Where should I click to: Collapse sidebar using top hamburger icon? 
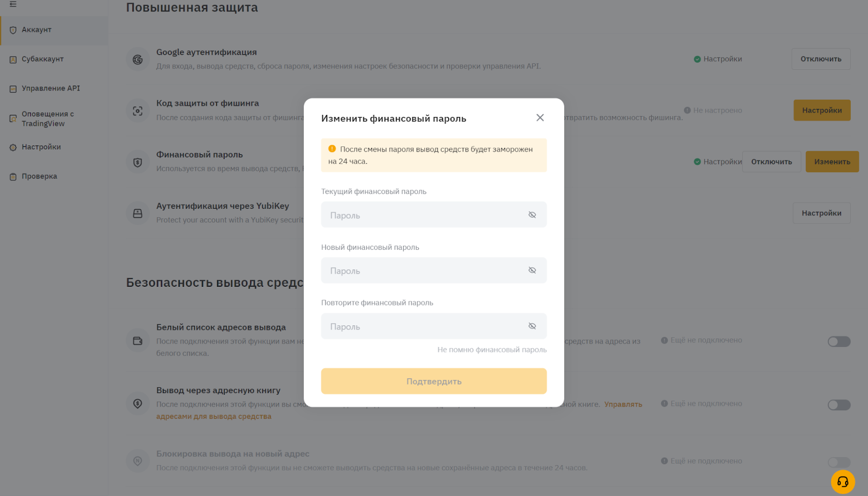(13, 4)
